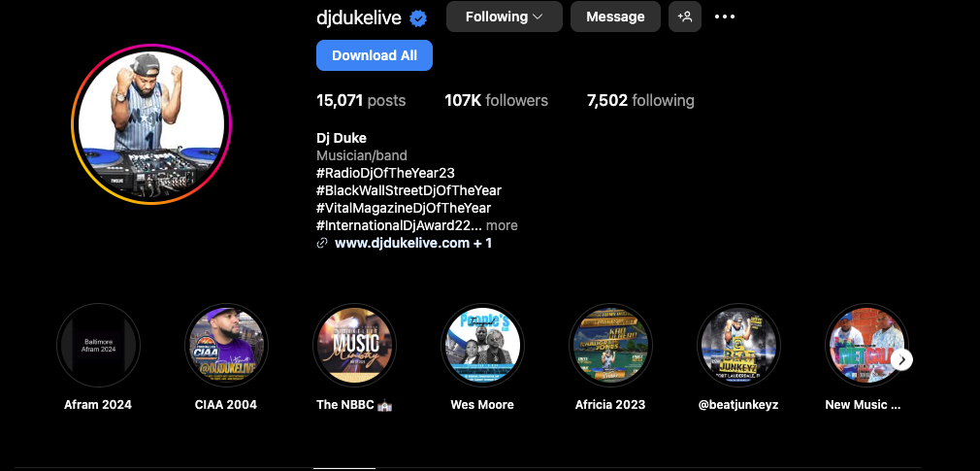Open the Afram 2024 highlight

98,346
